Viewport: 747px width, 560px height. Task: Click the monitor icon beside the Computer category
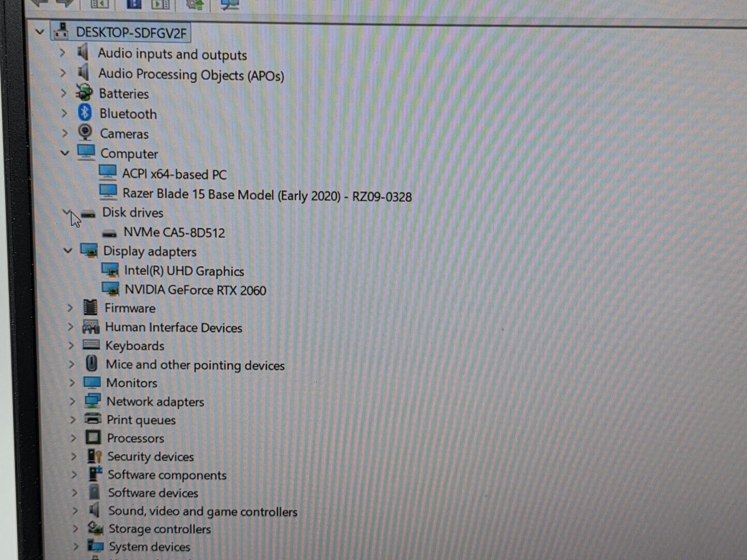tap(86, 152)
